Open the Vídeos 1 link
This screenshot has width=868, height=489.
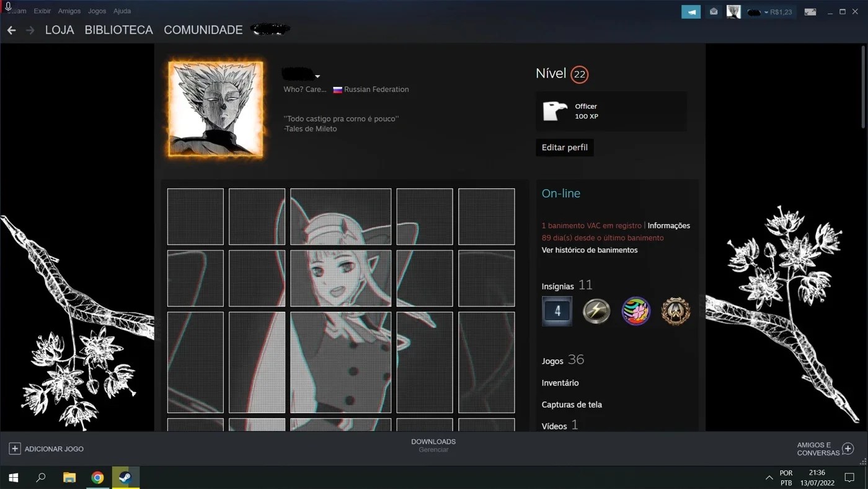click(559, 426)
